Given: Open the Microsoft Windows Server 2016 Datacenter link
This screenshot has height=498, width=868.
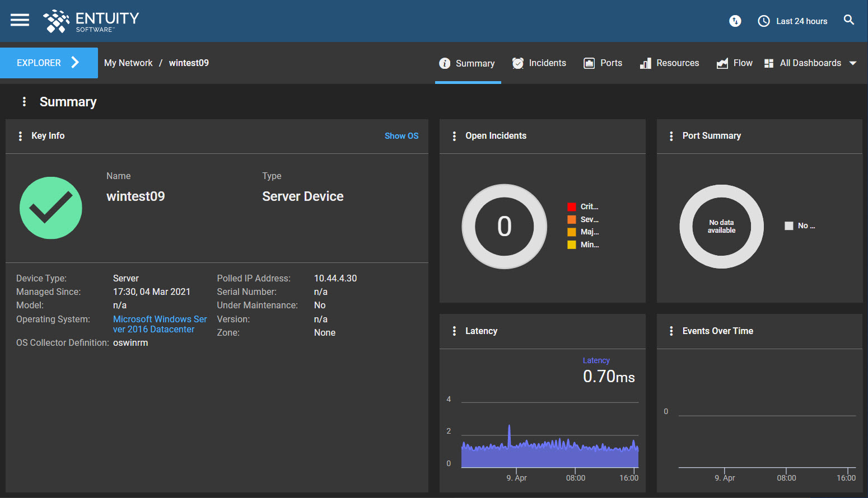Looking at the screenshot, I should (x=160, y=324).
